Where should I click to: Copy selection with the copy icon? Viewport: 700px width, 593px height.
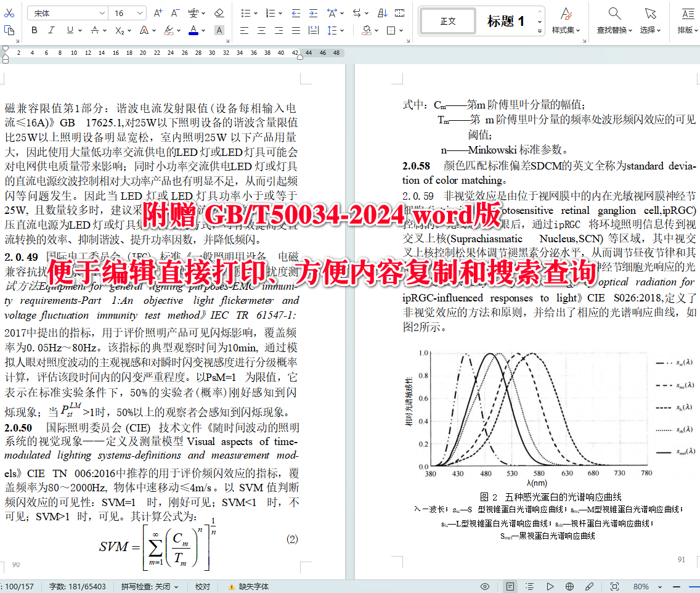click(x=9, y=30)
